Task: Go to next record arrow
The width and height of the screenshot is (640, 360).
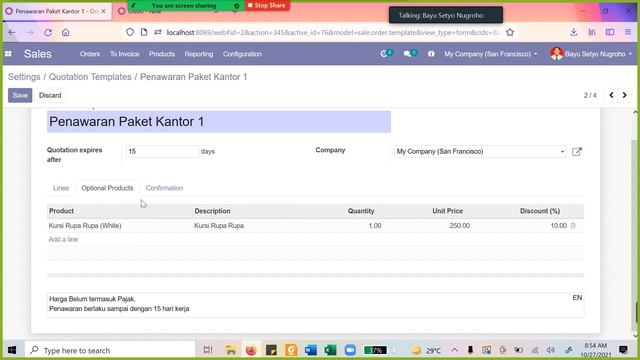Action: 624,95
